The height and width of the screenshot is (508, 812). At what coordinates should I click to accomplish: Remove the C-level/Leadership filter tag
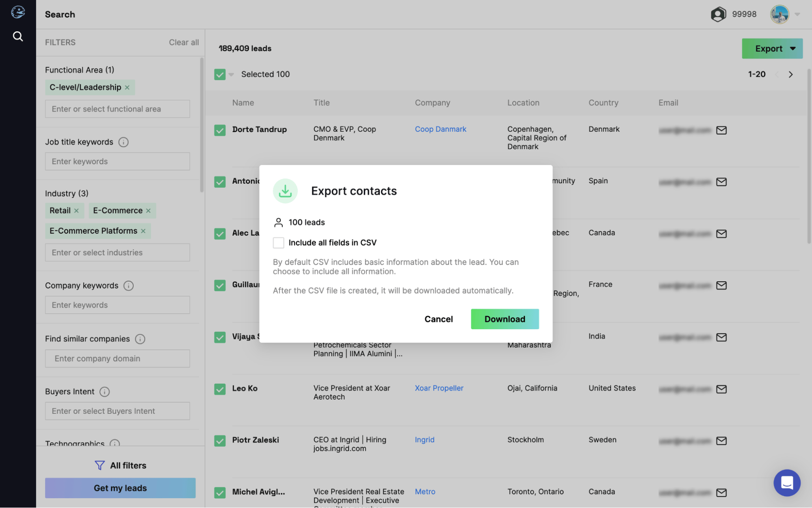point(127,87)
